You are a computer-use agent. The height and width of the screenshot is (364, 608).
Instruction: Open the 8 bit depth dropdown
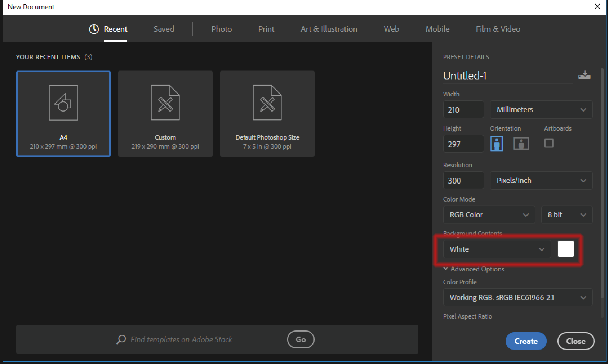coord(567,215)
